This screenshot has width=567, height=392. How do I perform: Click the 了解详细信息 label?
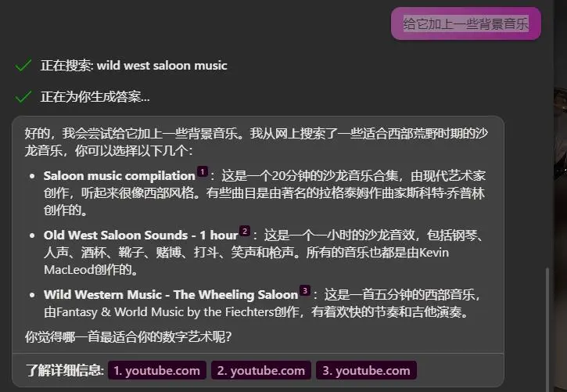click(x=65, y=370)
